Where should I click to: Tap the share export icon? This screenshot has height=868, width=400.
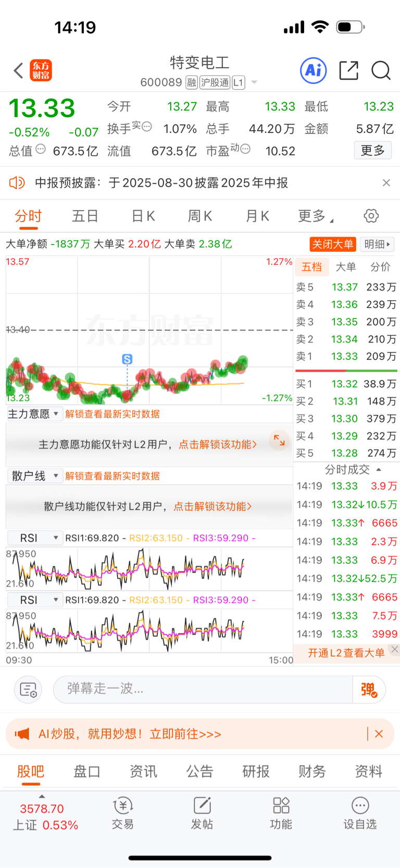348,70
